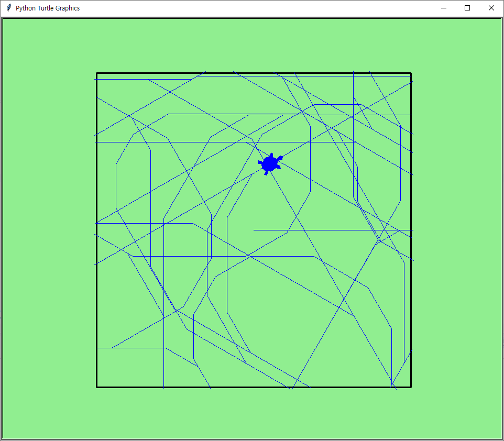Screen dimensions: 504x441
Task: Maximize the Python Turtle Graphics window
Action: coord(467,8)
